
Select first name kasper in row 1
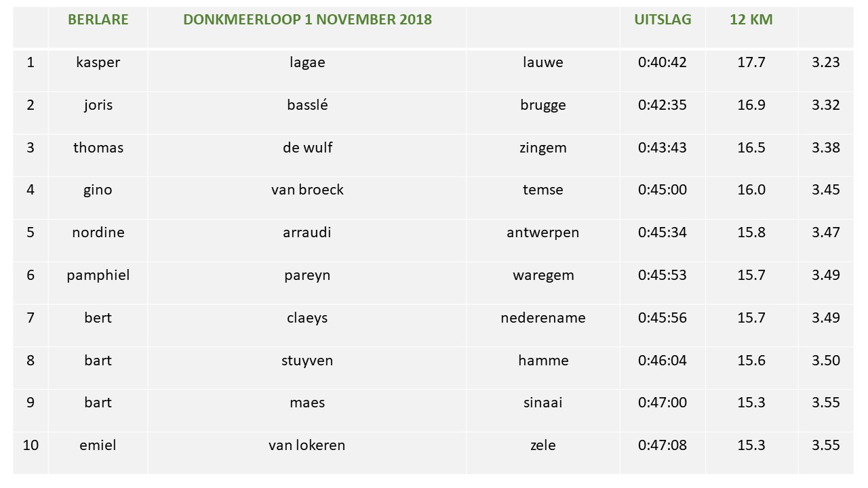(x=98, y=62)
